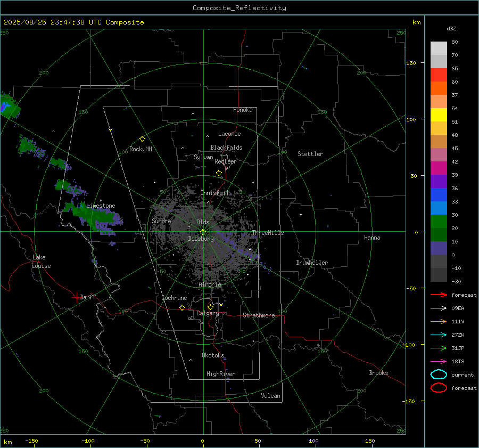
Task: Click the yellow diamond marker near RedDeer
Action: tap(219, 173)
